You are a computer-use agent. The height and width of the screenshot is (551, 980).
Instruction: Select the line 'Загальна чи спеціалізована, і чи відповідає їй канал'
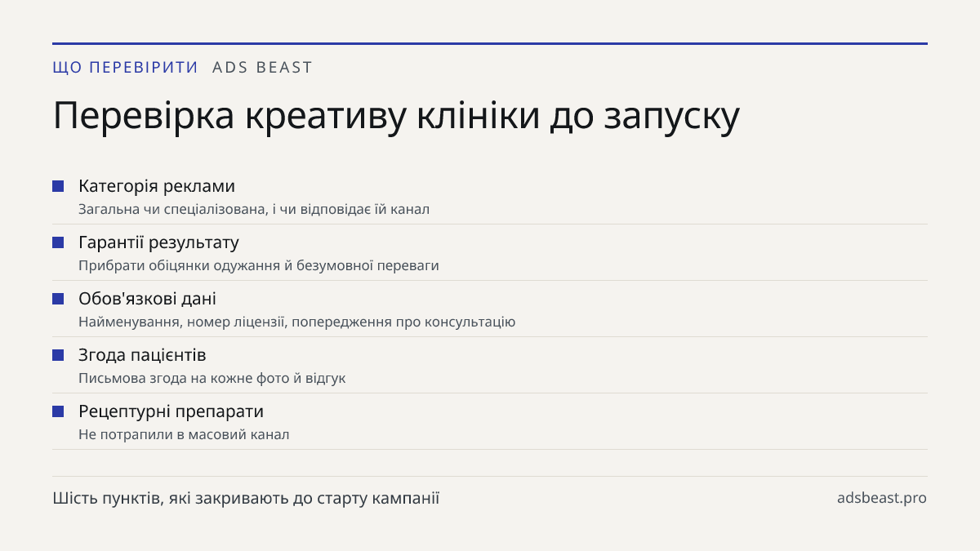pos(254,209)
